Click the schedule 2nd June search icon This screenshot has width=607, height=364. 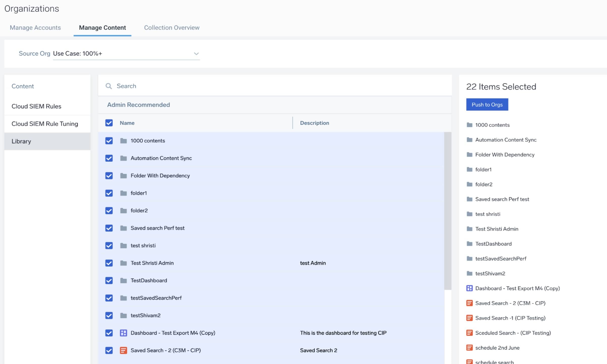469,348
